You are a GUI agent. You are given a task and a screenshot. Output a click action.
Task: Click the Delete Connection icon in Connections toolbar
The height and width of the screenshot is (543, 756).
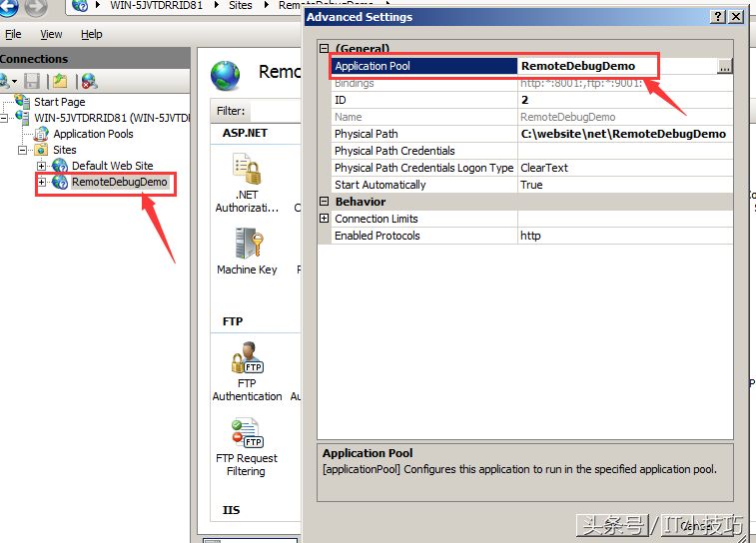[x=89, y=81]
